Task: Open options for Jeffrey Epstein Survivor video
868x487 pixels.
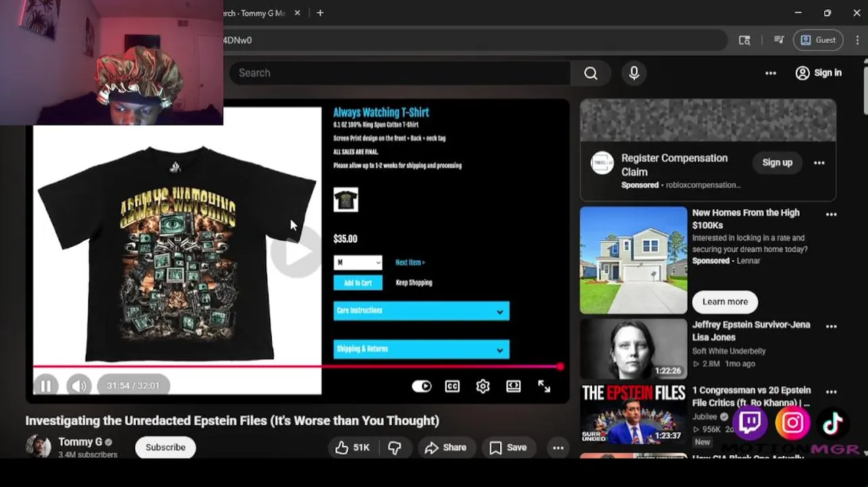Action: 831,327
